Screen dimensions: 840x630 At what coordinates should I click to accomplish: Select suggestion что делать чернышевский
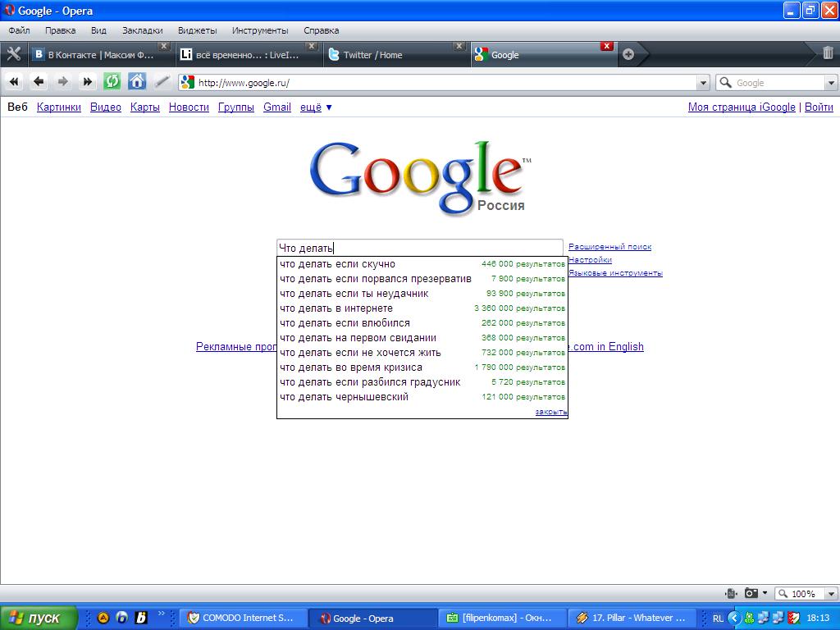pos(422,397)
